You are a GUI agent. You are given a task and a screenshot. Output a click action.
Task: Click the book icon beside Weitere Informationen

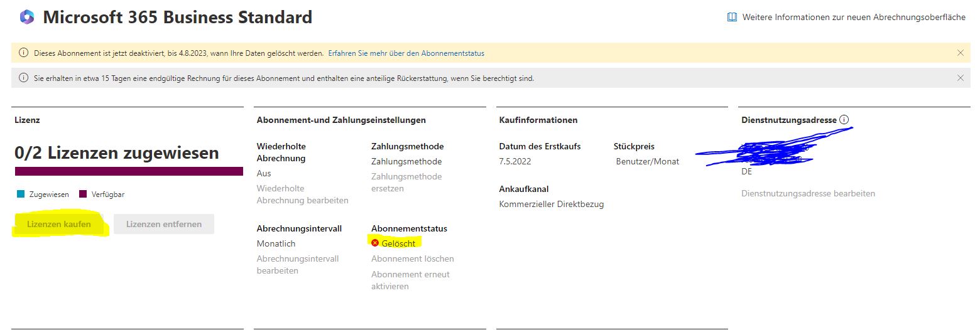tap(732, 18)
